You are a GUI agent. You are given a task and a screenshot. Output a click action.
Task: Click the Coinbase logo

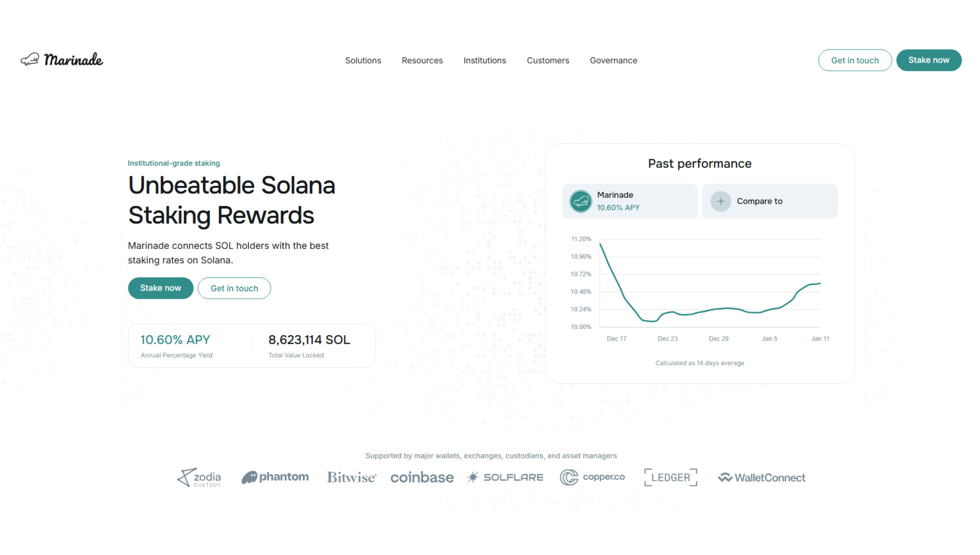click(x=422, y=477)
